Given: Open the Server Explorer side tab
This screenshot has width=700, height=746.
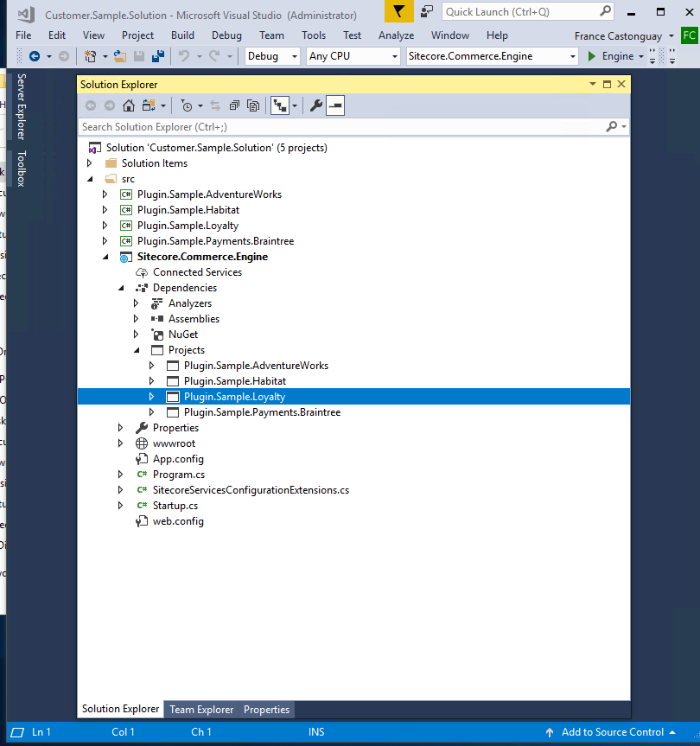Looking at the screenshot, I should 21,106.
